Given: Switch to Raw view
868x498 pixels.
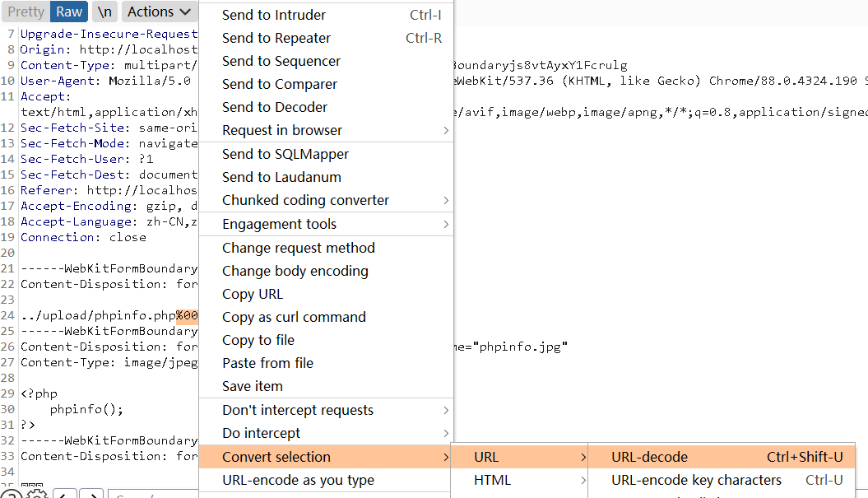Looking at the screenshot, I should click(x=69, y=12).
